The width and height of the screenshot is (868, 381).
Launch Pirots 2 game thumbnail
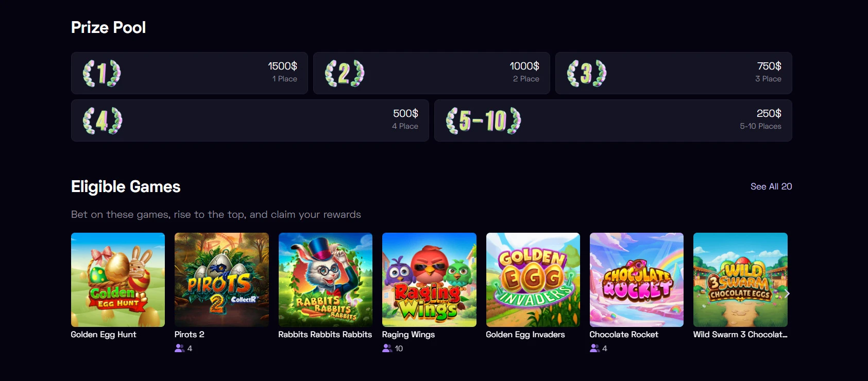coord(222,280)
